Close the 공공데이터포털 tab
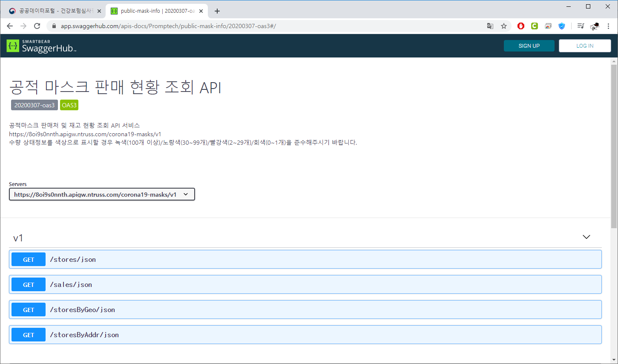Image resolution: width=618 pixels, height=364 pixels. coord(99,11)
